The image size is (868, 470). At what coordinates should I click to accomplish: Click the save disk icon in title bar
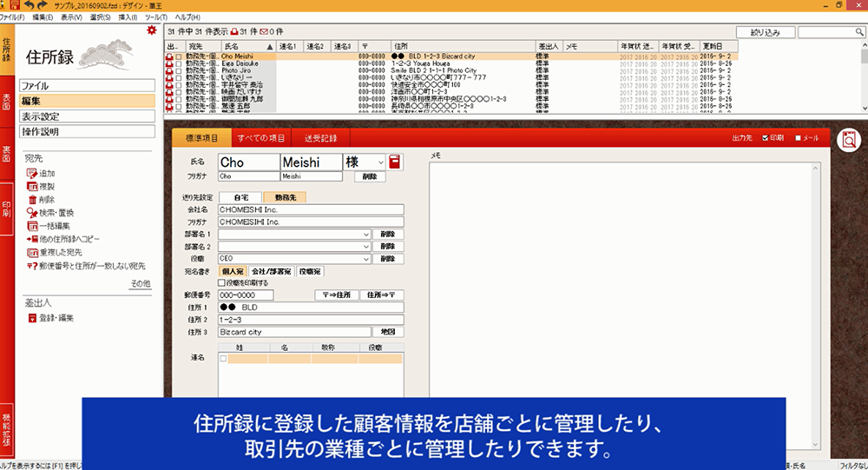[x=15, y=5]
